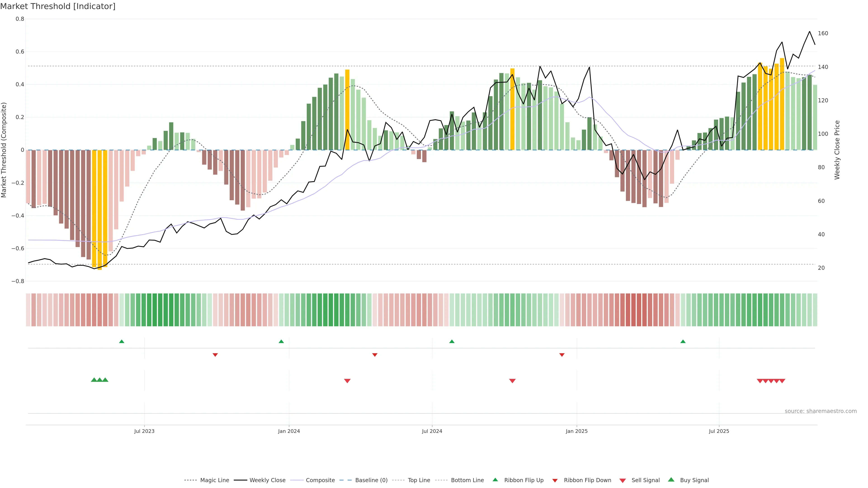Click the Baseline (0) legend entry

[371, 480]
